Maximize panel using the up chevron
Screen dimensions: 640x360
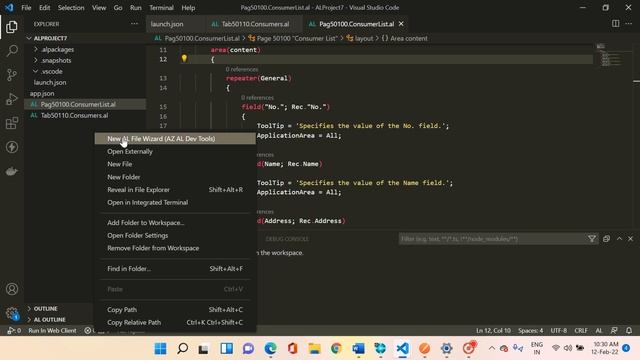[x=619, y=239]
